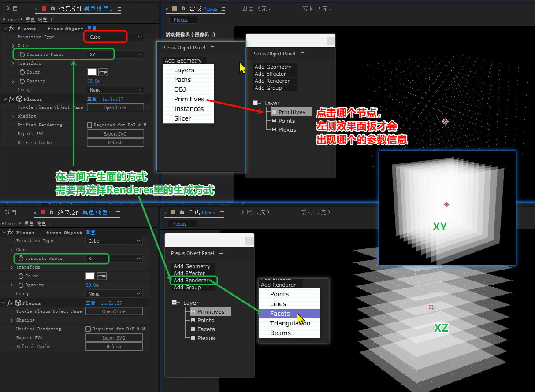Viewport: 535px width, 392px height.
Task: Click the tan label square in upper 合成 tab
Action: [x=175, y=8]
